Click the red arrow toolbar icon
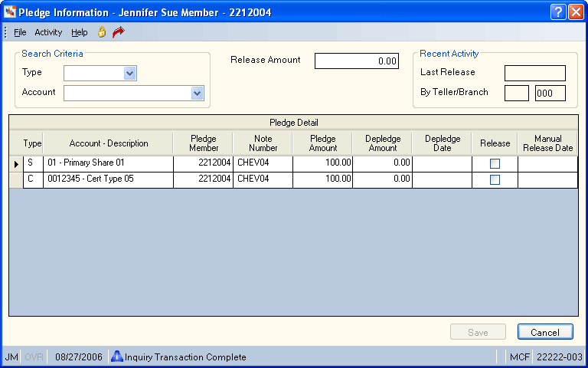 point(118,32)
